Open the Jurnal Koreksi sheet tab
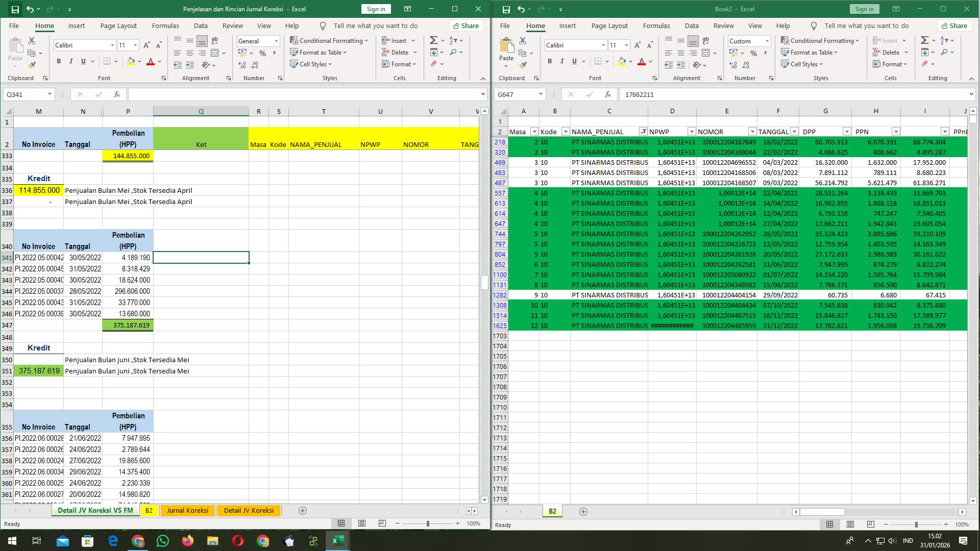 [x=187, y=510]
